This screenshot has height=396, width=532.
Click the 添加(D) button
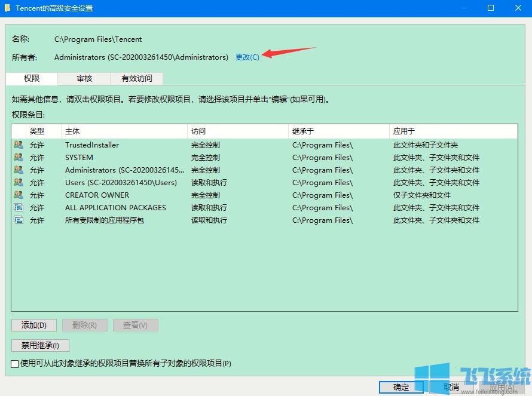pyautogui.click(x=33, y=325)
